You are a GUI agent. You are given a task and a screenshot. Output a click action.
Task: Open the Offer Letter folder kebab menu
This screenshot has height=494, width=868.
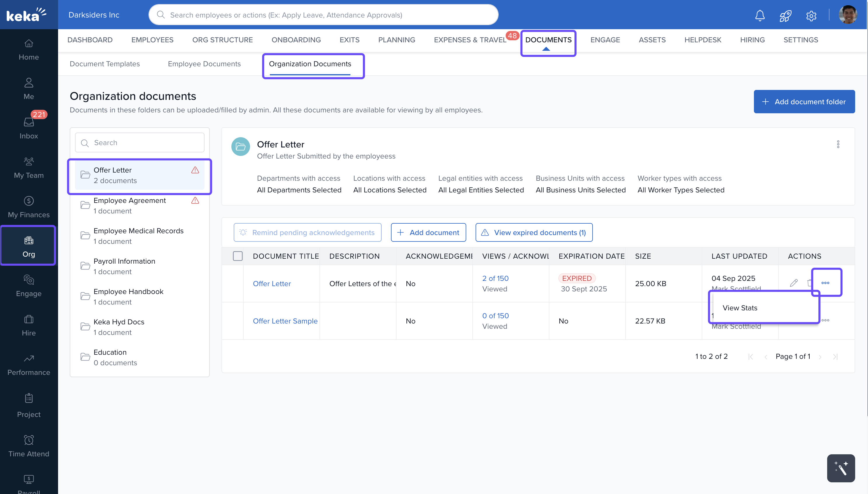pos(838,144)
